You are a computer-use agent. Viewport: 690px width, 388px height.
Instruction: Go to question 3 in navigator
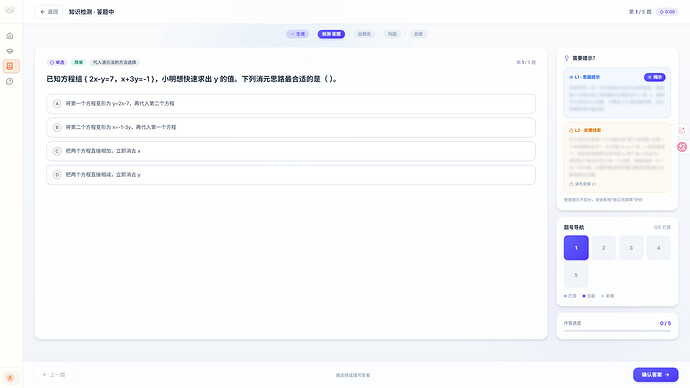(631, 248)
